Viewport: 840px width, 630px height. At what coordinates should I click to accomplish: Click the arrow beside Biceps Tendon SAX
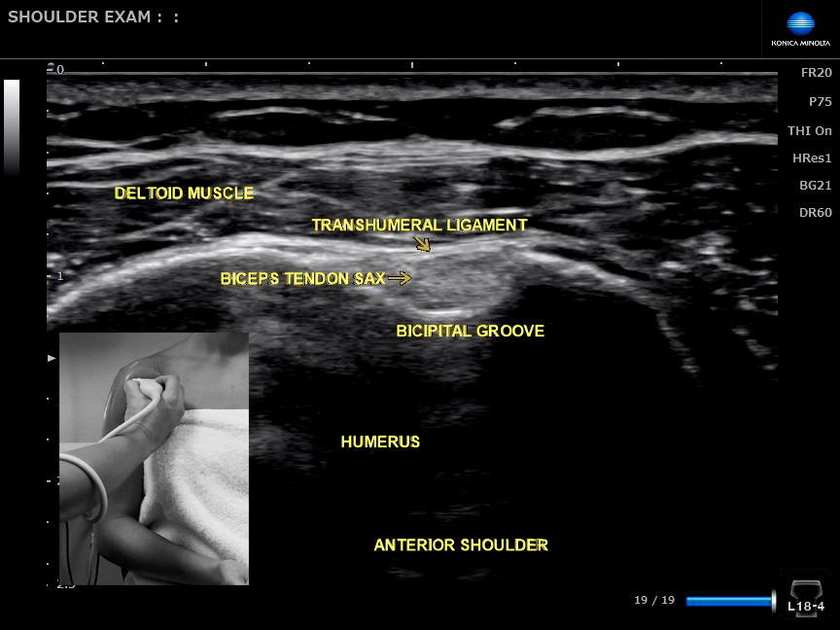point(400,279)
